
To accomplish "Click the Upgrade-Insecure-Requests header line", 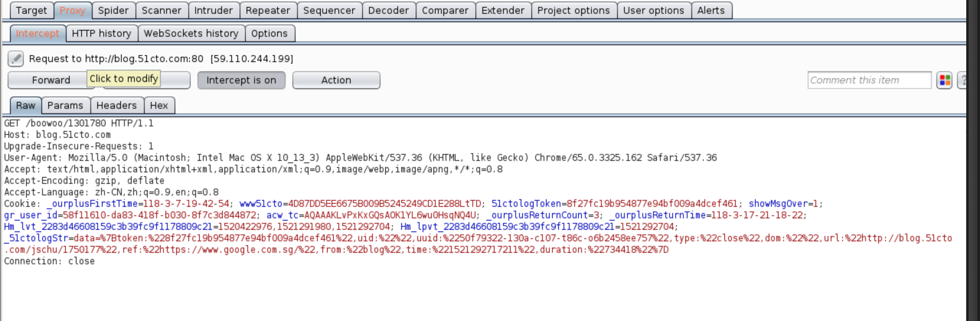I will (x=79, y=146).
